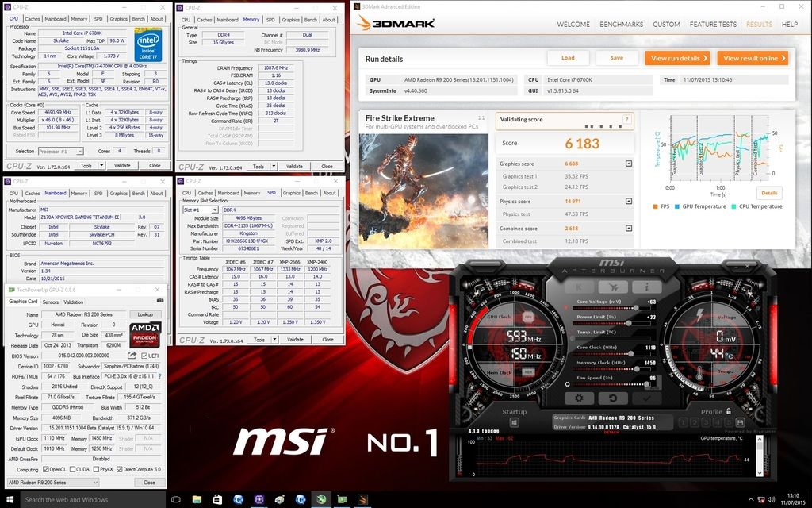Open Windows Store from taskbar
This screenshot has width=812, height=508.
217,500
